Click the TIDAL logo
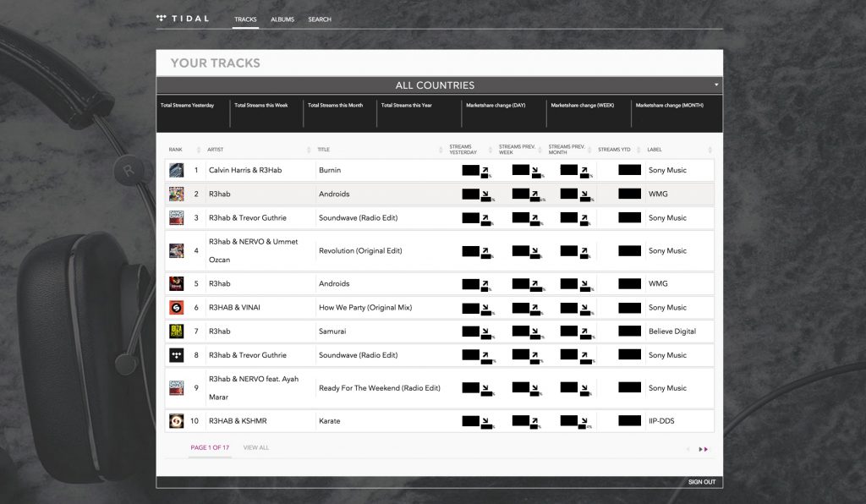Image resolution: width=866 pixels, height=504 pixels. click(x=183, y=19)
